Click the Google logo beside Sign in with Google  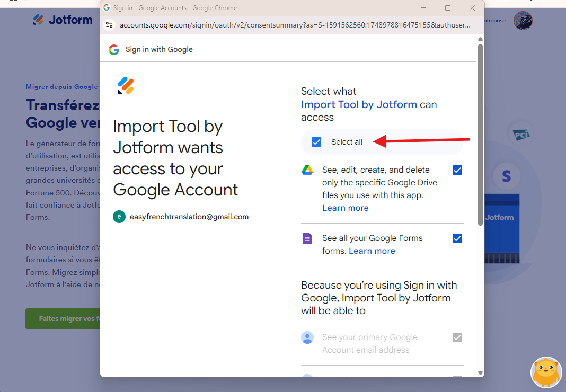tap(114, 49)
